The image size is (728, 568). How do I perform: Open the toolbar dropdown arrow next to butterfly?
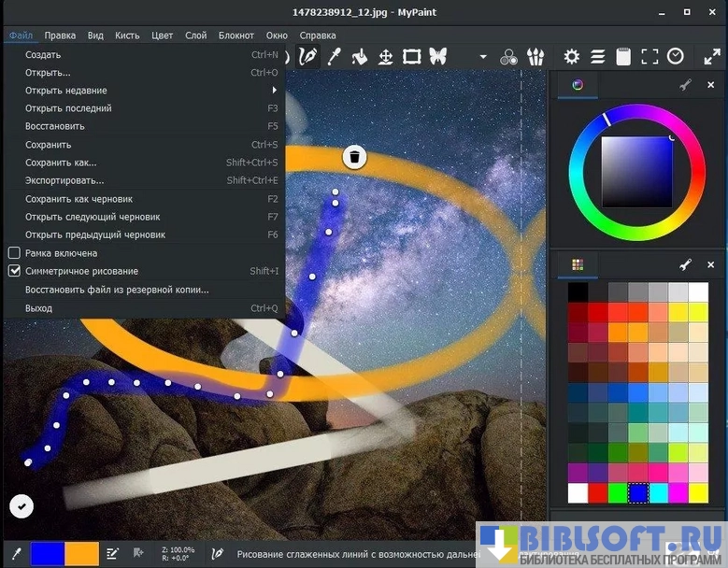click(x=483, y=57)
